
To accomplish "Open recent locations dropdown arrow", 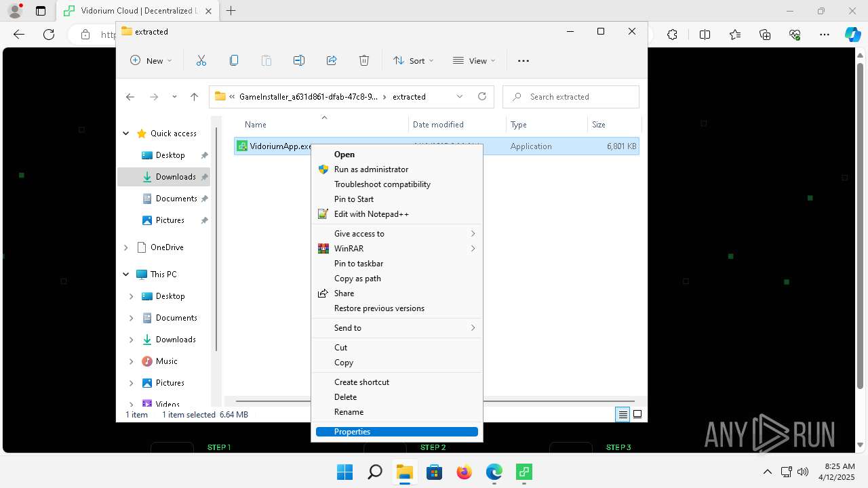I will click(x=174, y=97).
